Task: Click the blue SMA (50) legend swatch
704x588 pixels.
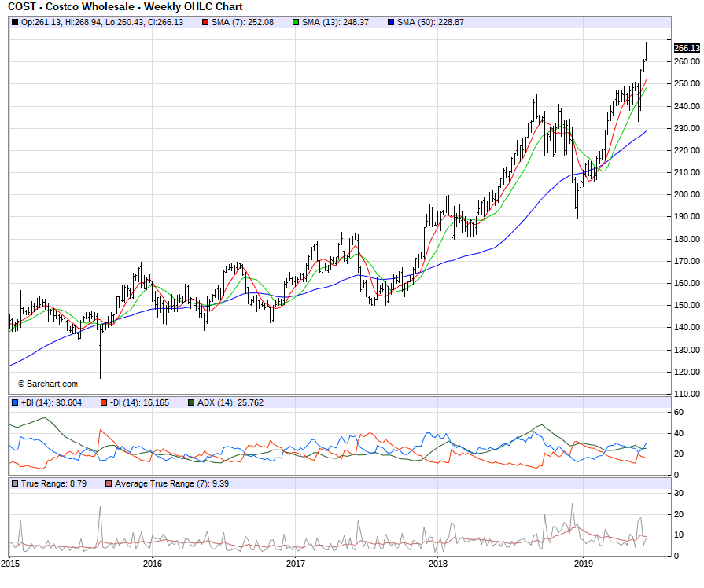Action: [391, 22]
